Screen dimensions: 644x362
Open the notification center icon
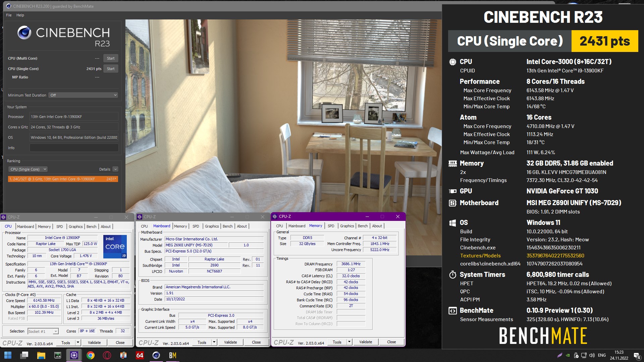pyautogui.click(x=636, y=356)
